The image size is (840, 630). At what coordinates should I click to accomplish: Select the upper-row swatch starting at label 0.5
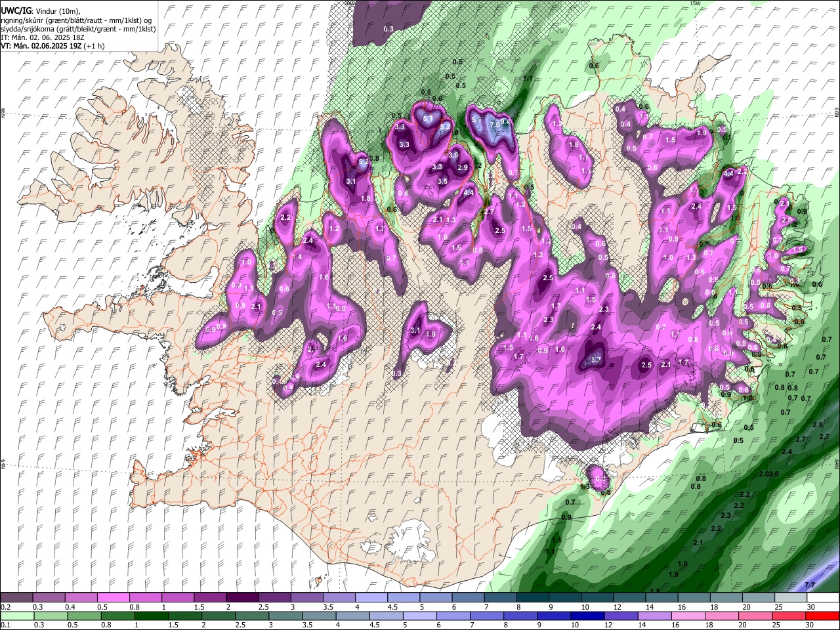114,597
